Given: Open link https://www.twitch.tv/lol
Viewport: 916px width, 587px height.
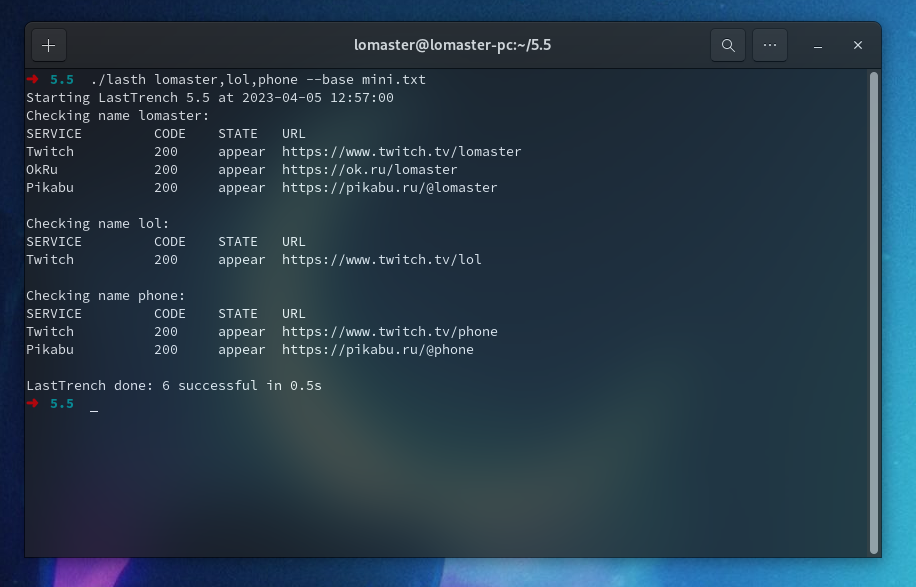Looking at the screenshot, I should (x=381, y=260).
